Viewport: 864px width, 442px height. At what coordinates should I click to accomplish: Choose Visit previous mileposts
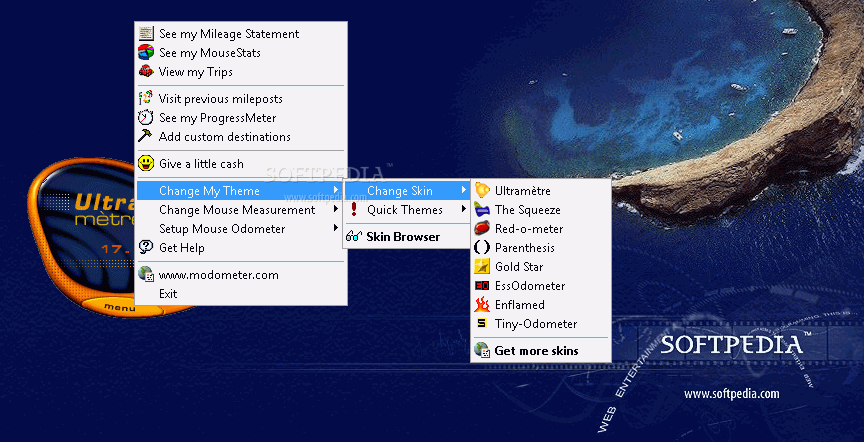coord(241,99)
